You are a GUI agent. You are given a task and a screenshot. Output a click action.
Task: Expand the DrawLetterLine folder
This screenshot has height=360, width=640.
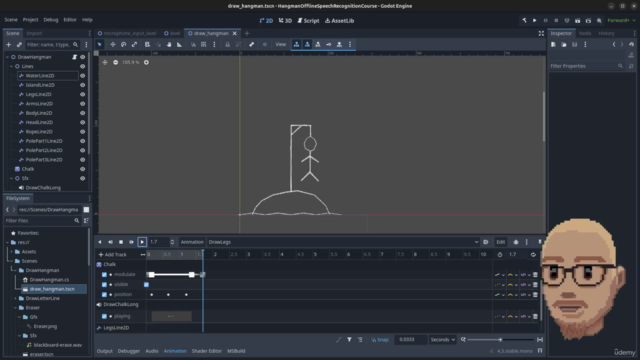(16, 298)
